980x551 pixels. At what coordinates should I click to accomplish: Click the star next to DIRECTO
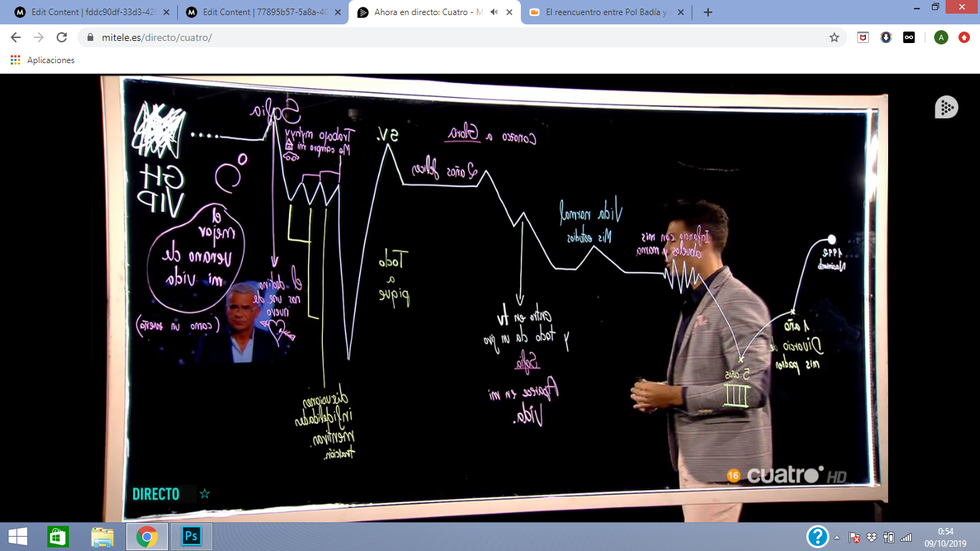tap(204, 494)
